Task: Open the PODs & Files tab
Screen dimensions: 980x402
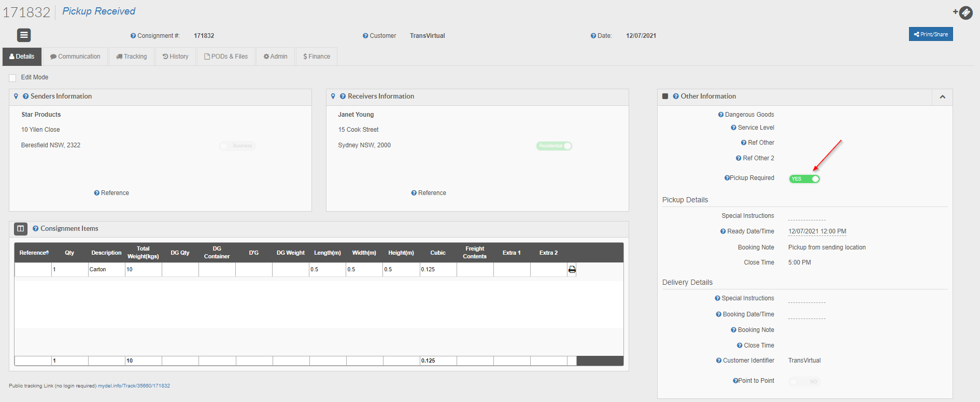Action: (x=226, y=57)
